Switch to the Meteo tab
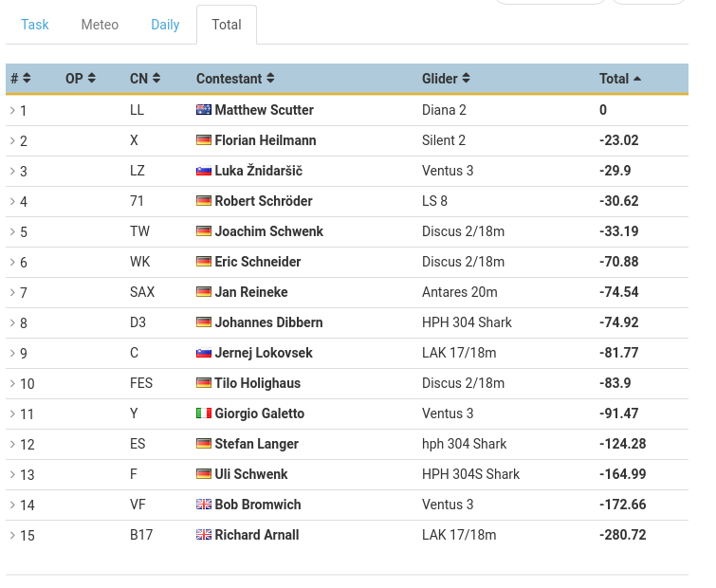The width and height of the screenshot is (716, 588). [100, 25]
